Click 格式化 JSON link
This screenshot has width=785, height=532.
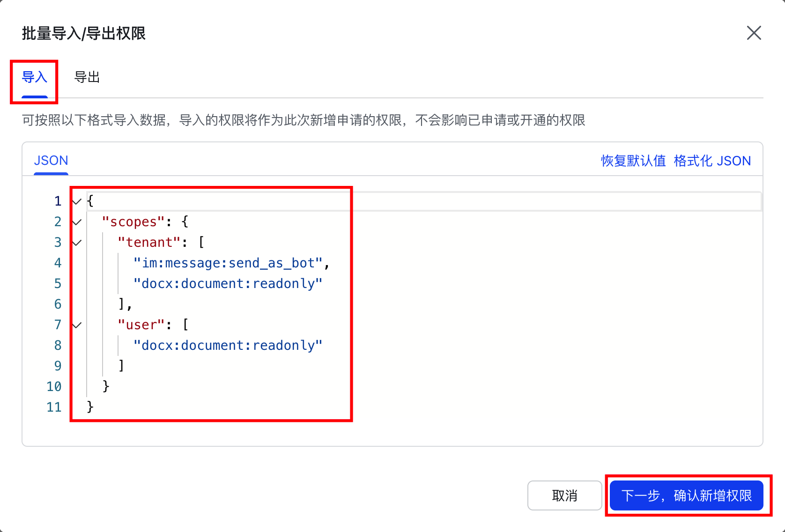tap(712, 161)
